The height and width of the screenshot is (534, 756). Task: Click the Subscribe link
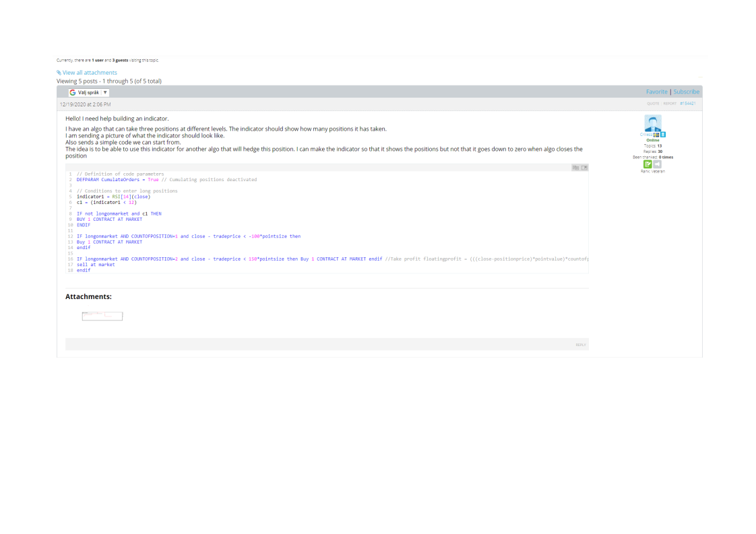tap(687, 92)
